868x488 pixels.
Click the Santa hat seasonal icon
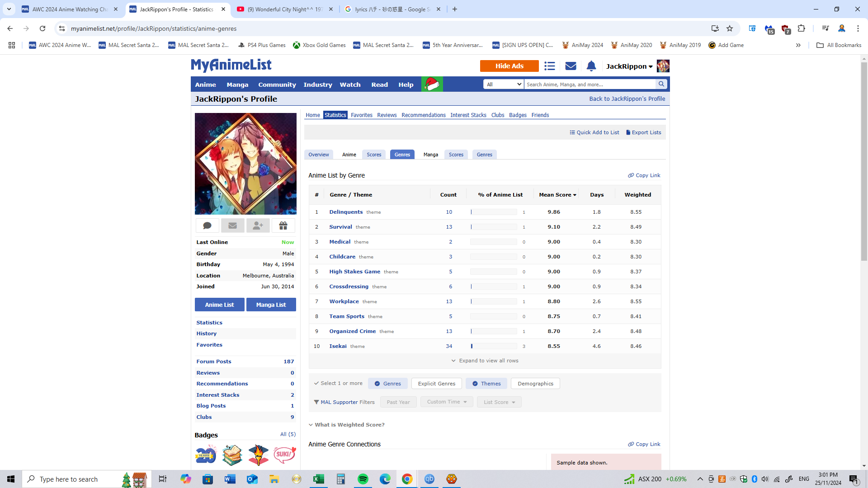(432, 84)
